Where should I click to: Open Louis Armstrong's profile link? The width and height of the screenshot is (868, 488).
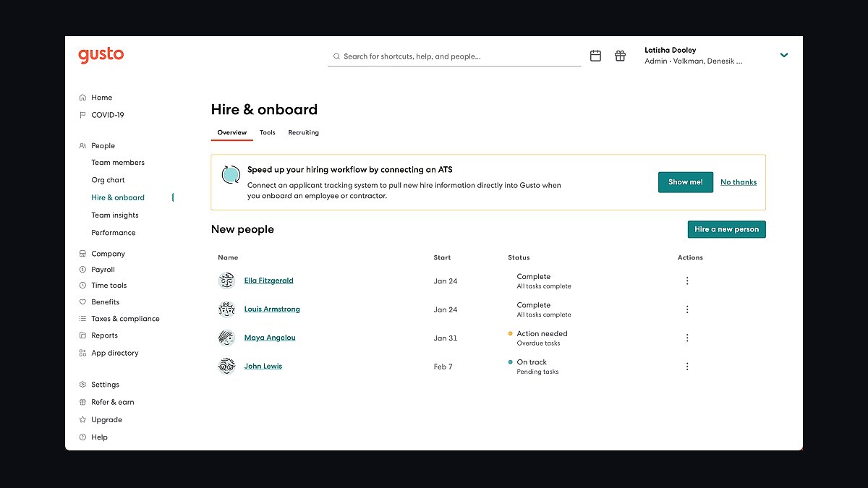tap(272, 309)
